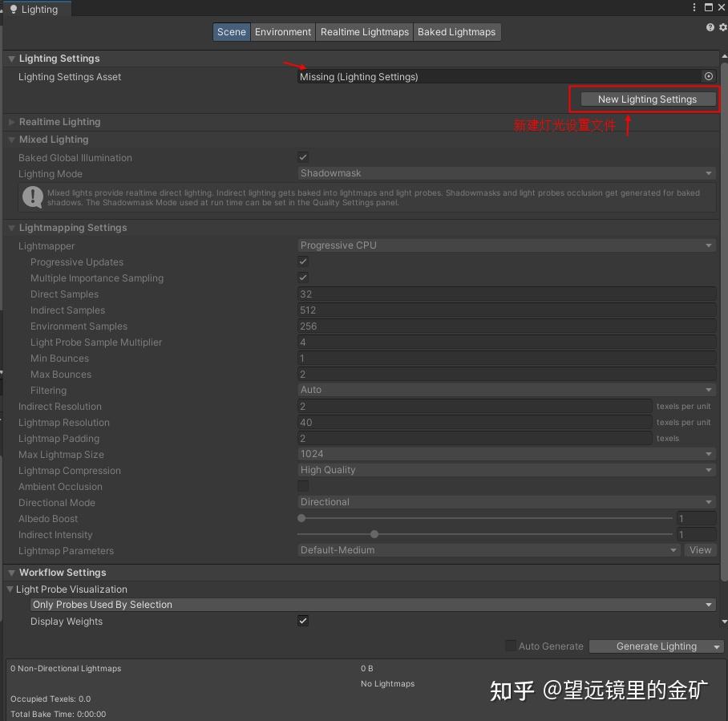Open the Baked Lightmaps tab

click(x=456, y=32)
